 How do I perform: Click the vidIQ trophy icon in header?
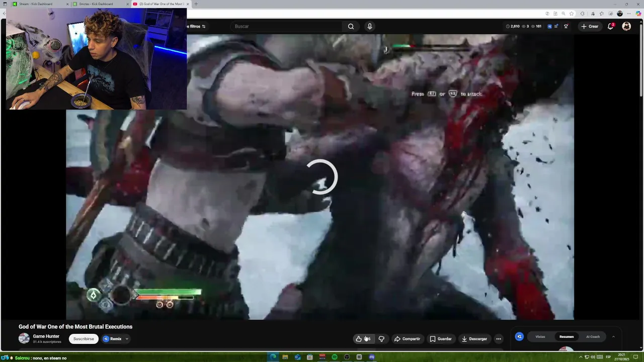point(566,26)
